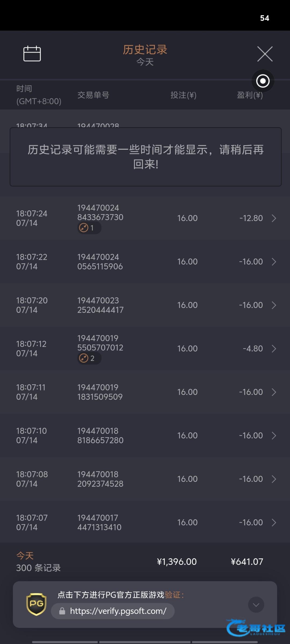Click the PG shield logo icon
Viewport: 290px width, 644px height.
tap(36, 604)
